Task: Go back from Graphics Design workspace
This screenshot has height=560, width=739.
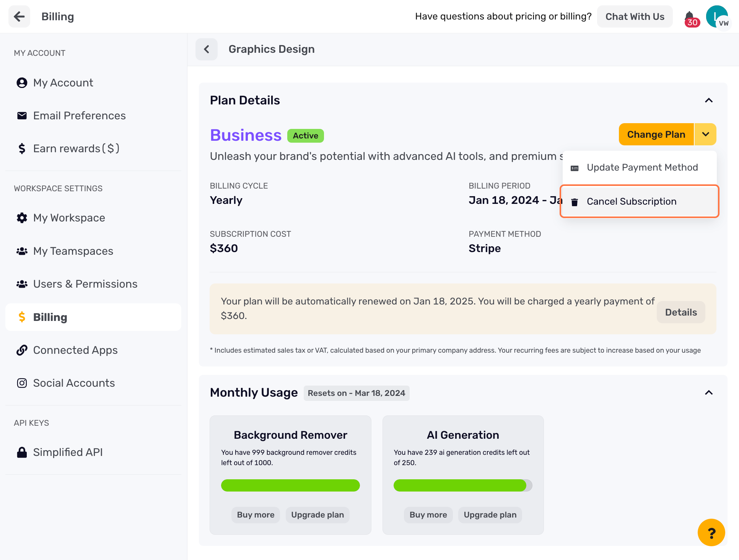Action: click(207, 49)
